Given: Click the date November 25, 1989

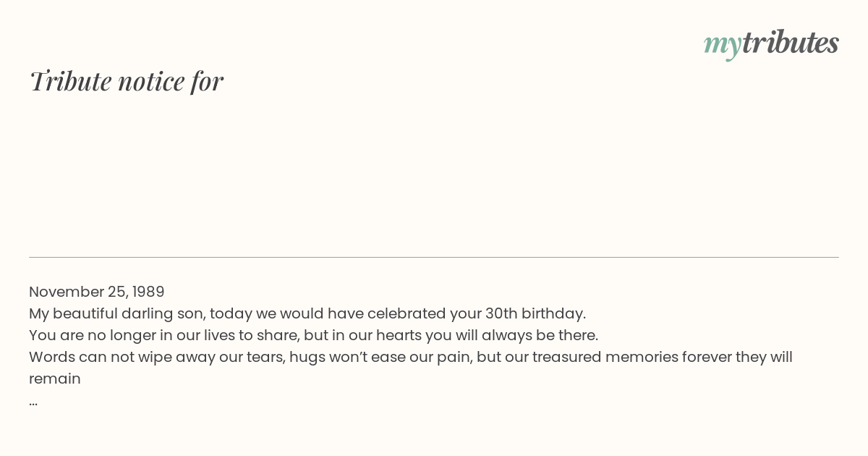Looking at the screenshot, I should pyautogui.click(x=97, y=292).
